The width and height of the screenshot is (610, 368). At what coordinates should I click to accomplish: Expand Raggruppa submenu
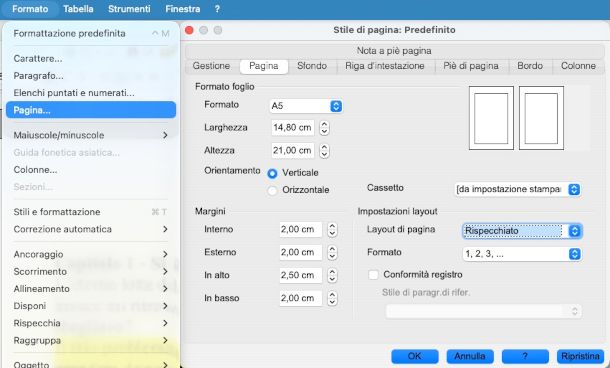point(91,340)
